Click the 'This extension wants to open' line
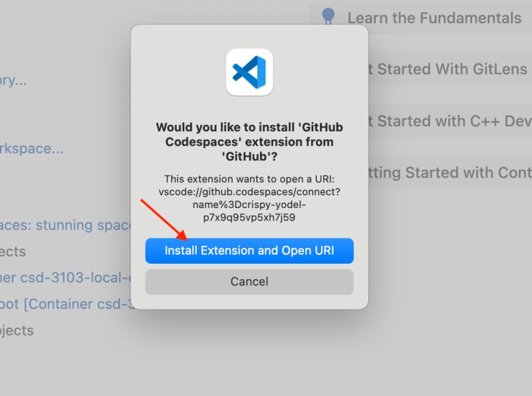The height and width of the screenshot is (396, 532). [x=249, y=179]
